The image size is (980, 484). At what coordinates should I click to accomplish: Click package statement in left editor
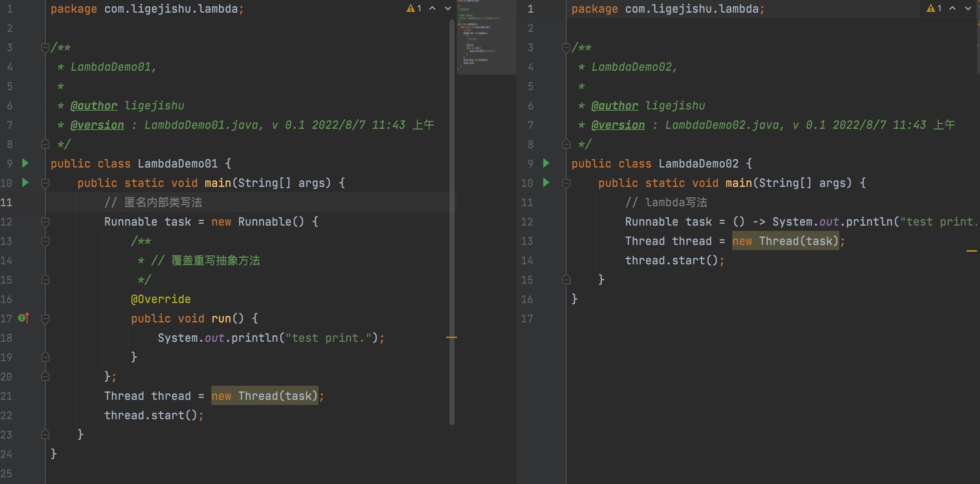point(147,9)
